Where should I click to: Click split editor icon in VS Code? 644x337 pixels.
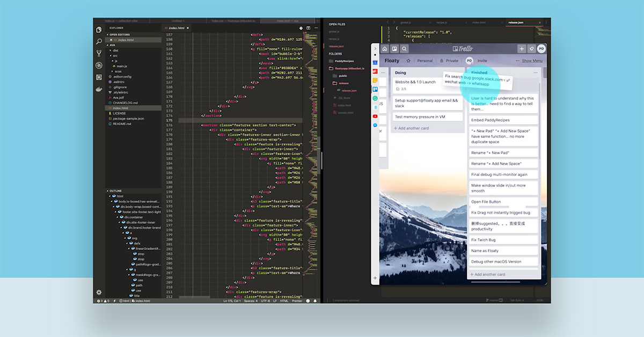308,27
